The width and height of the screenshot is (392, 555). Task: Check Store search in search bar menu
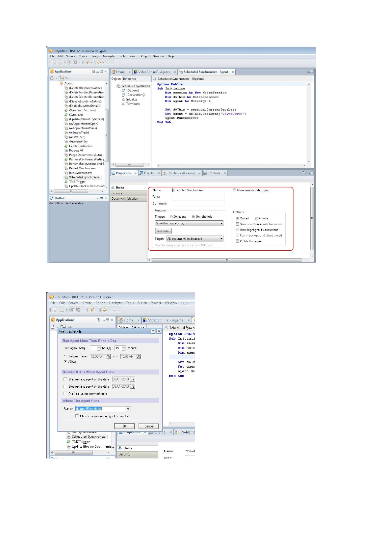point(238,224)
